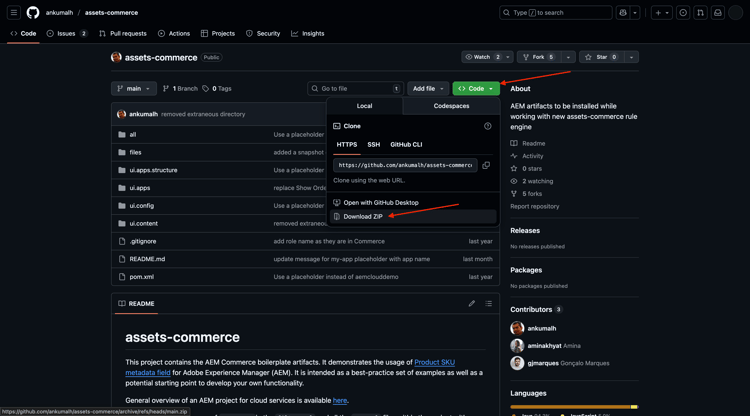
Task: Open the Security tab
Action: coord(263,33)
